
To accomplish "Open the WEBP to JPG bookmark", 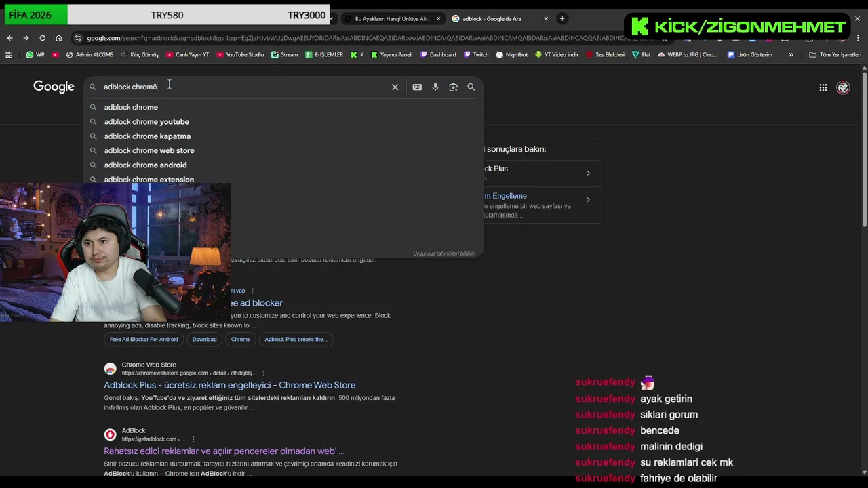I will point(688,54).
